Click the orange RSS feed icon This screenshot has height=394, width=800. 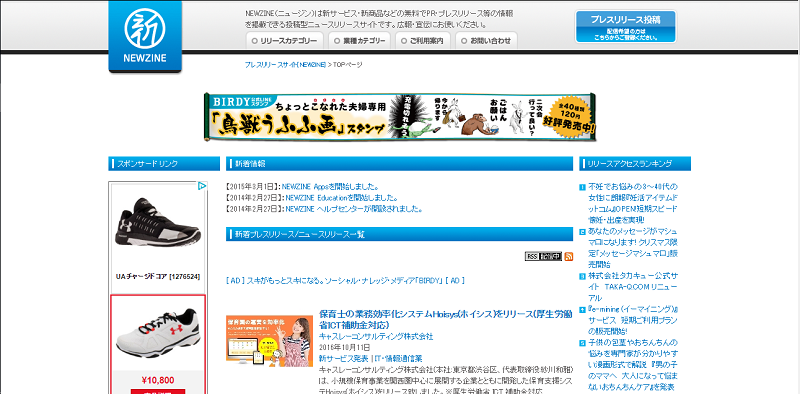568,256
